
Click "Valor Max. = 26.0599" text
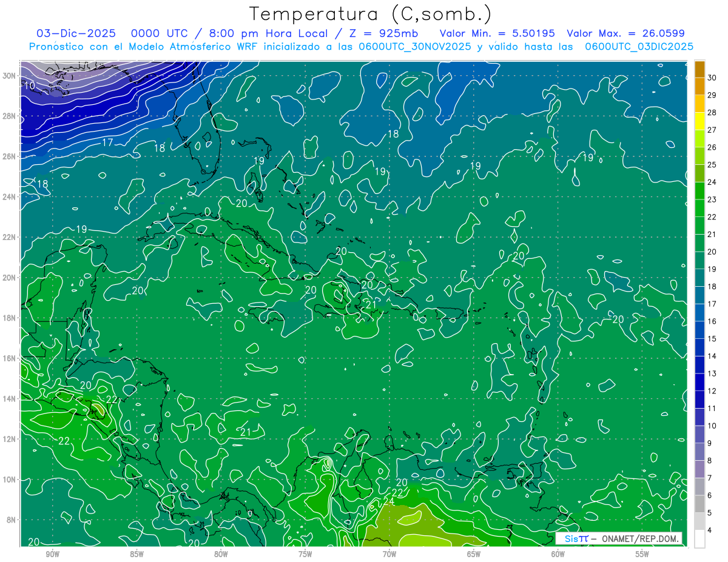coord(626,33)
